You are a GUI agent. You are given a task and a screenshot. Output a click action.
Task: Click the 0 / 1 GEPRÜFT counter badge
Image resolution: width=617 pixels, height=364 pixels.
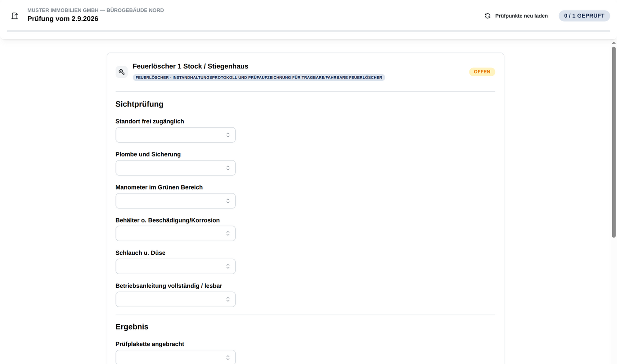[584, 16]
